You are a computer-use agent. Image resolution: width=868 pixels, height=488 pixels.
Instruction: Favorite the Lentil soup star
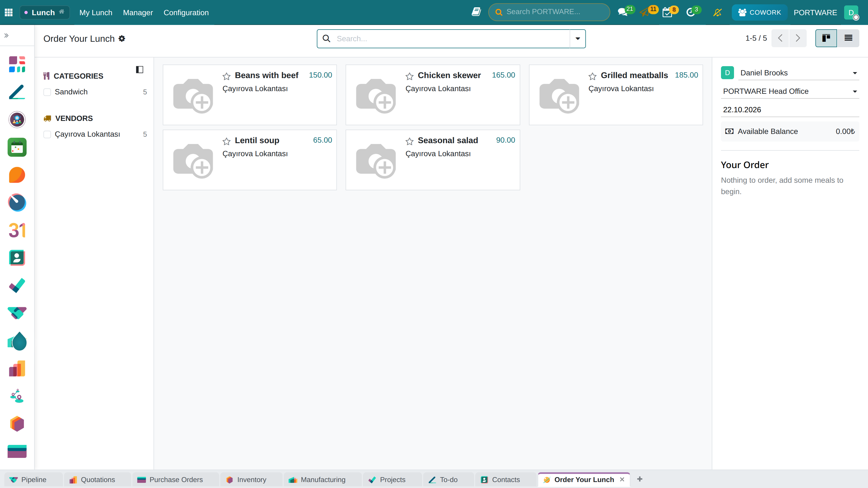click(226, 141)
